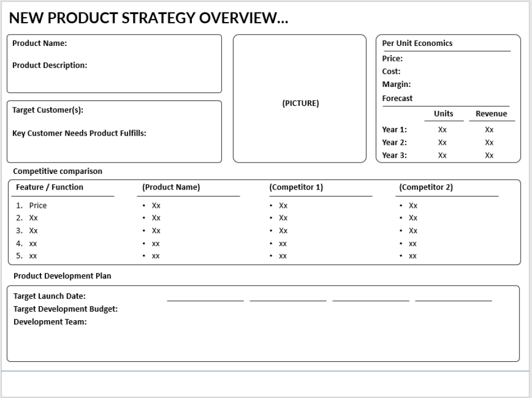Screen dimensions: 532x398
Task: Click the Competitive comparison heading
Action: tap(57, 171)
